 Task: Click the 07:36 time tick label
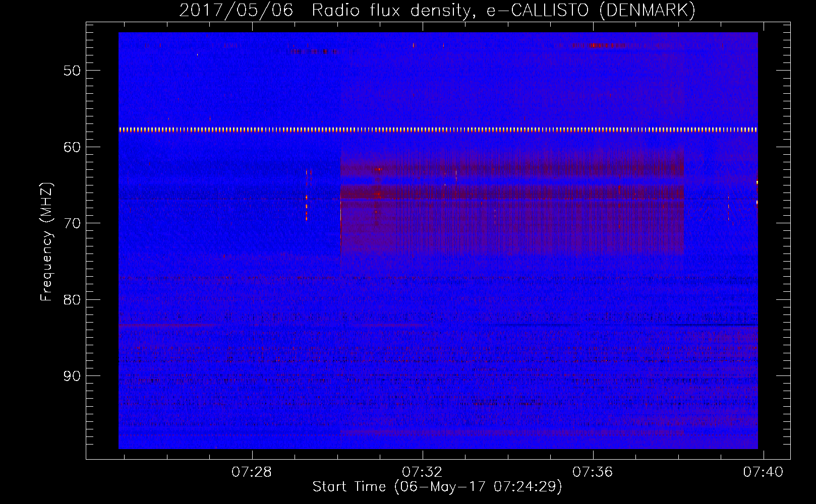tap(593, 472)
